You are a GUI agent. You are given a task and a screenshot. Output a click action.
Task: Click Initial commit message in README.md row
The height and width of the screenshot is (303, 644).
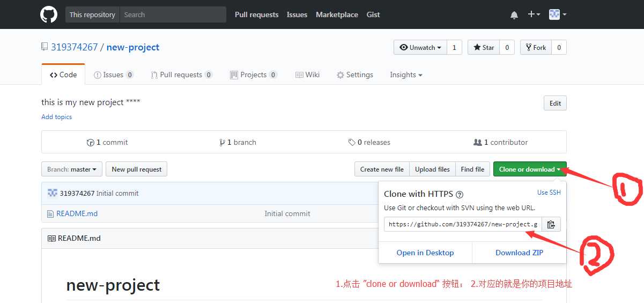click(287, 213)
